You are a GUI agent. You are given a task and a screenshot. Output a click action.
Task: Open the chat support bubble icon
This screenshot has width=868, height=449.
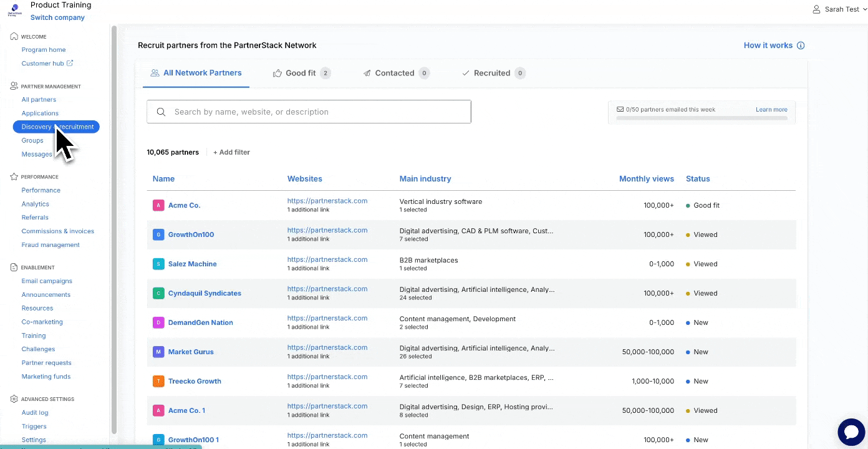point(850,432)
